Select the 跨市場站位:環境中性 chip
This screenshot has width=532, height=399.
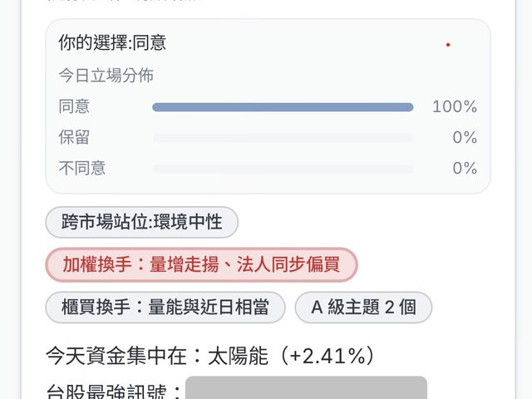pyautogui.click(x=142, y=222)
